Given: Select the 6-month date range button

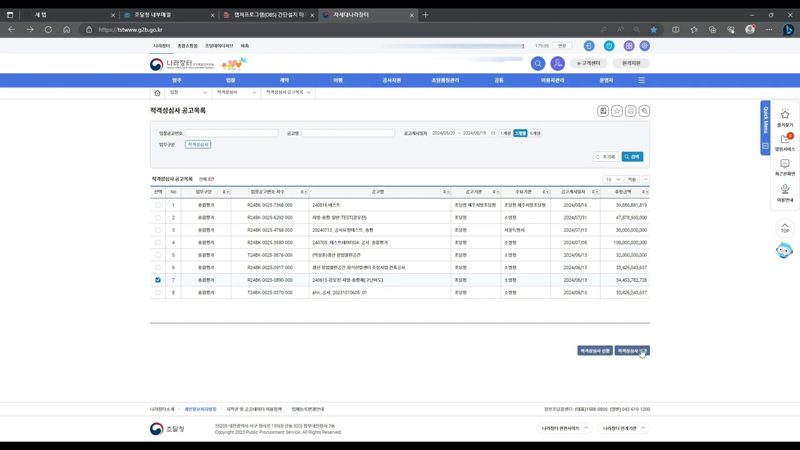Looking at the screenshot, I should (x=535, y=133).
